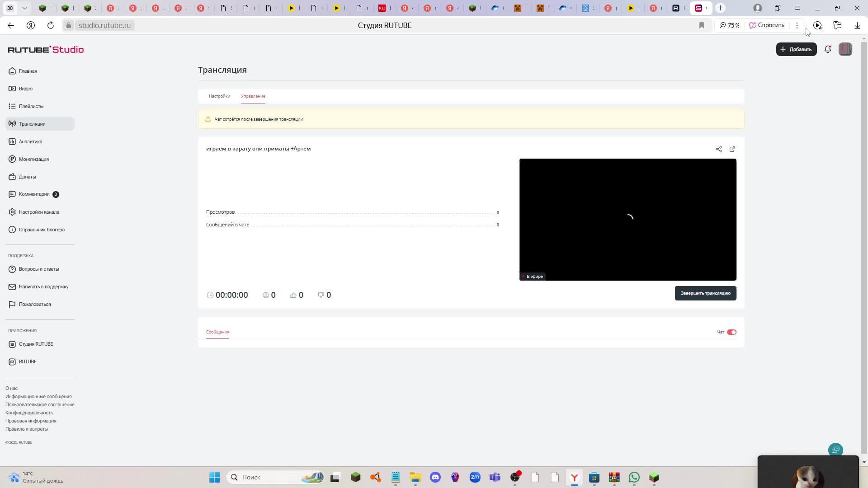
Task: Toggle the Чат switch off
Action: click(731, 332)
